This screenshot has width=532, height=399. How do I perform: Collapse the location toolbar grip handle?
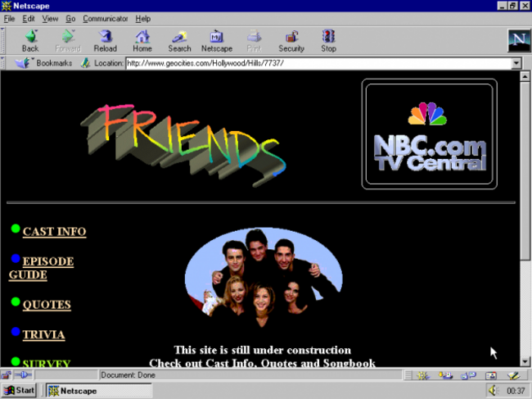tap(2, 63)
